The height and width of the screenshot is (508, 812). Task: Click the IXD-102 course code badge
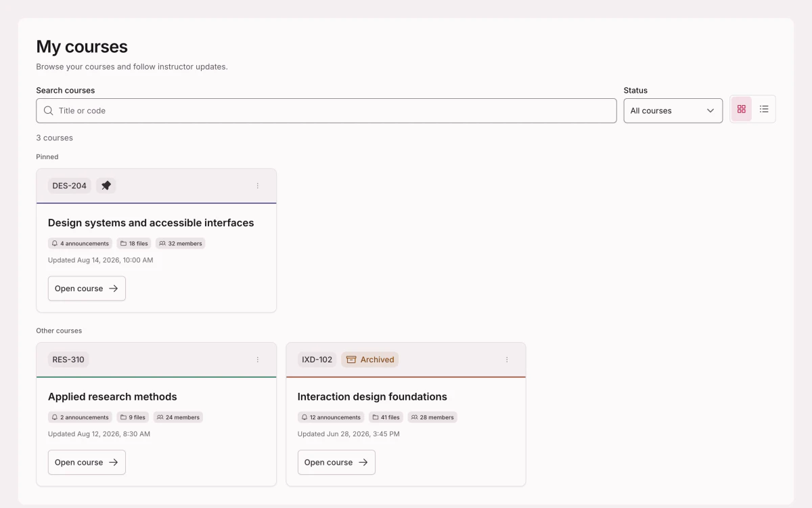317,360
